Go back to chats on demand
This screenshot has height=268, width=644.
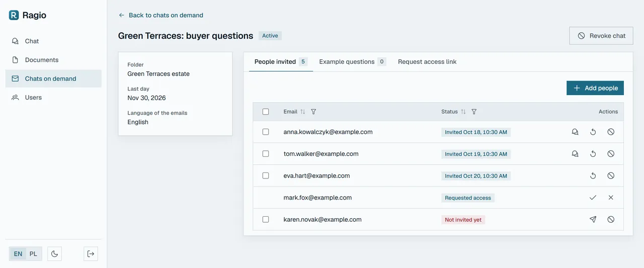[161, 15]
